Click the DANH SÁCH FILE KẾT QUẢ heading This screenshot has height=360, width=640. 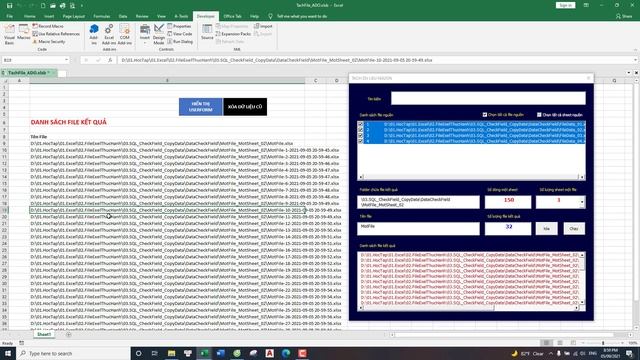pyautogui.click(x=69, y=122)
